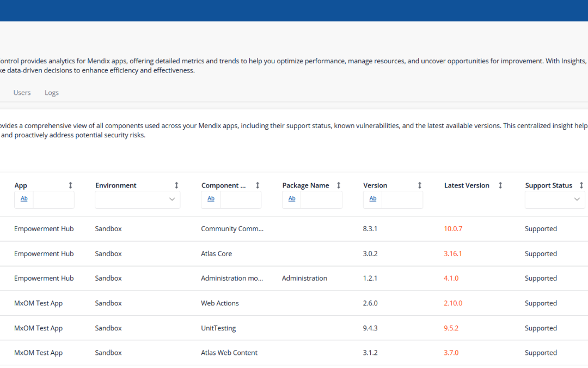Image resolution: width=588 pixels, height=368 pixels.
Task: Click 'Supported' status in the UnitTesting row
Action: point(541,328)
